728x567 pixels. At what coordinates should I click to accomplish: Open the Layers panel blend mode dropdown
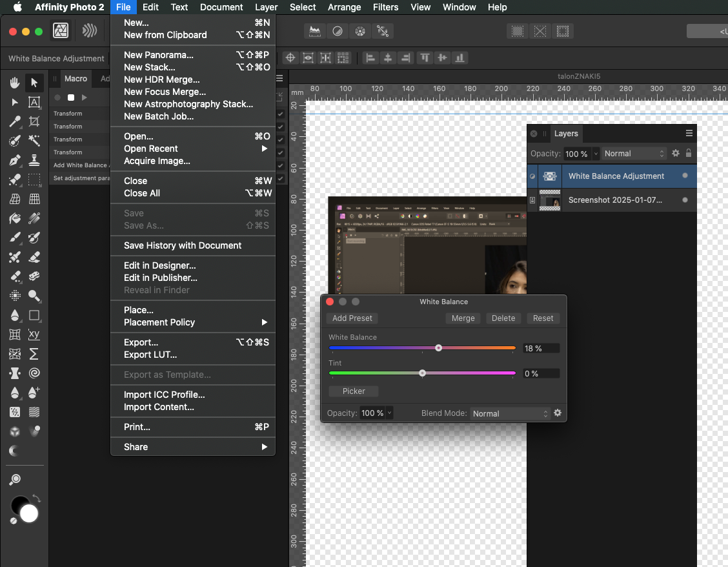pyautogui.click(x=634, y=153)
